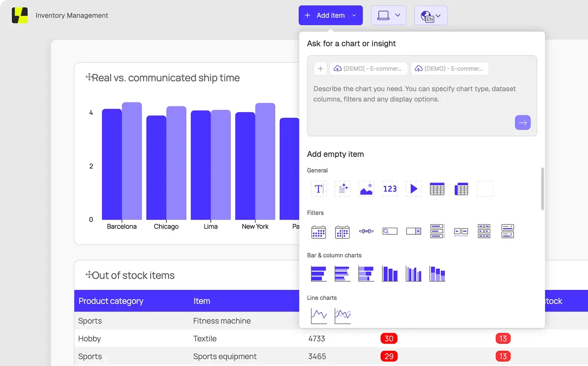Insert a video item
Screen dimensions: 588x366
pyautogui.click(x=413, y=188)
